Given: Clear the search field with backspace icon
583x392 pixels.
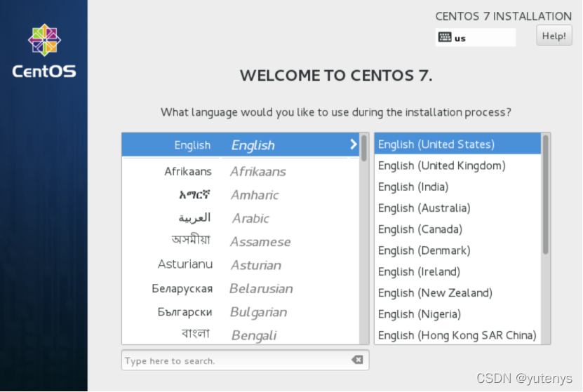Looking at the screenshot, I should (x=357, y=360).
